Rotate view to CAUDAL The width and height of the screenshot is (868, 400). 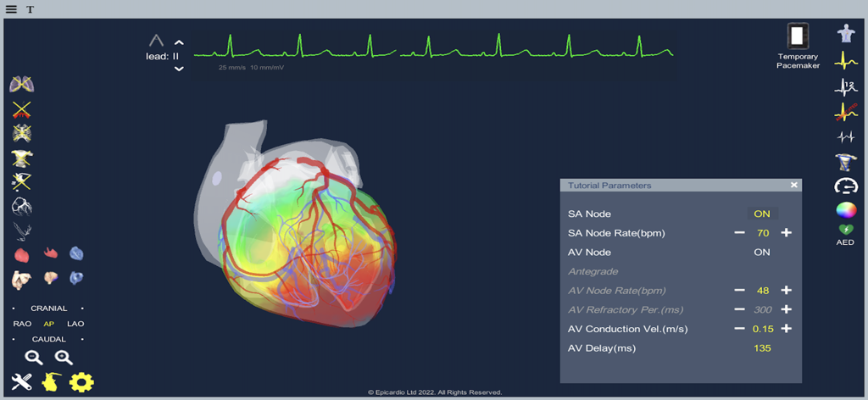(x=48, y=339)
